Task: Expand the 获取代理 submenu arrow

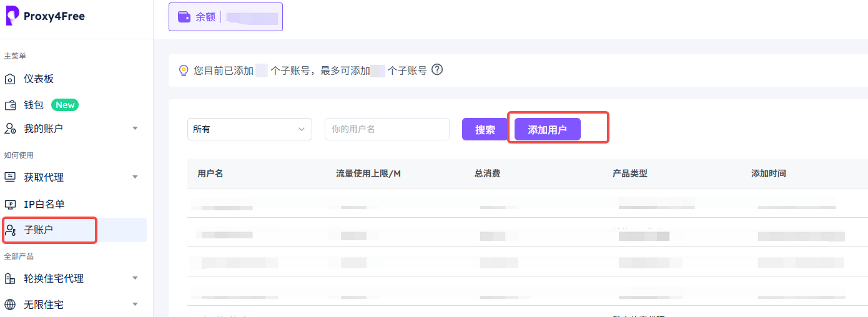Action: coord(135,177)
